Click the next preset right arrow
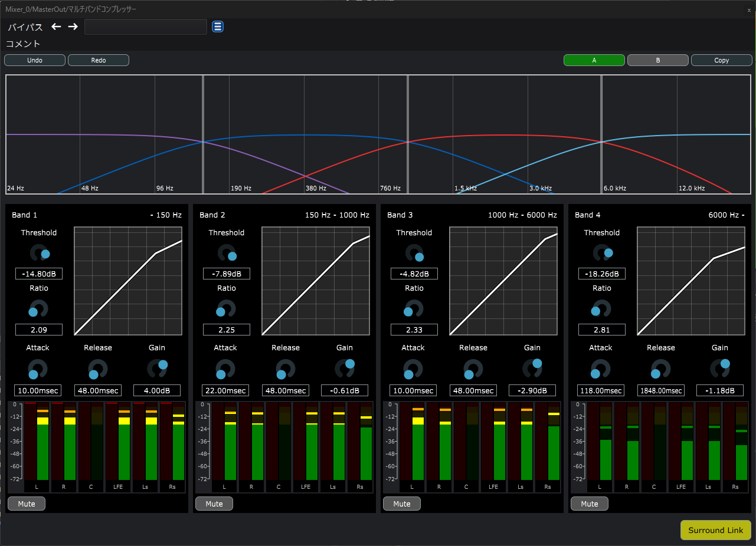The width and height of the screenshot is (756, 546). [73, 27]
